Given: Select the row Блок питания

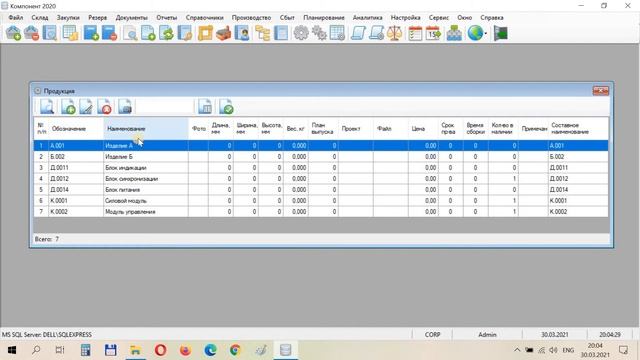Looking at the screenshot, I should pos(321,190).
